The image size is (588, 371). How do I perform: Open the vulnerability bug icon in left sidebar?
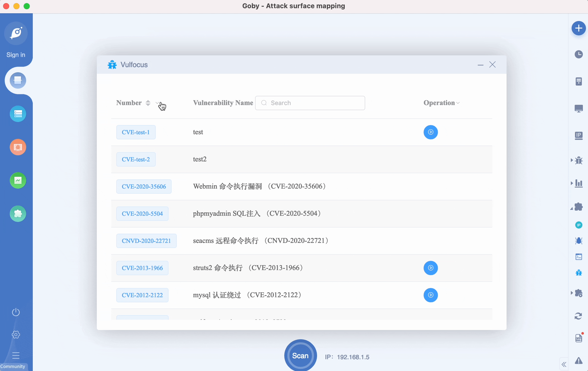coord(18,147)
